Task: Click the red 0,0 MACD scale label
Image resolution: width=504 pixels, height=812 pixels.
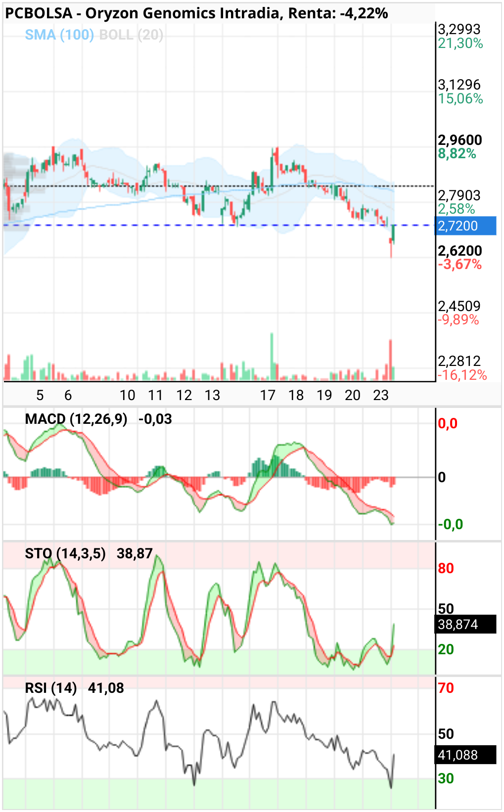Action: [448, 423]
